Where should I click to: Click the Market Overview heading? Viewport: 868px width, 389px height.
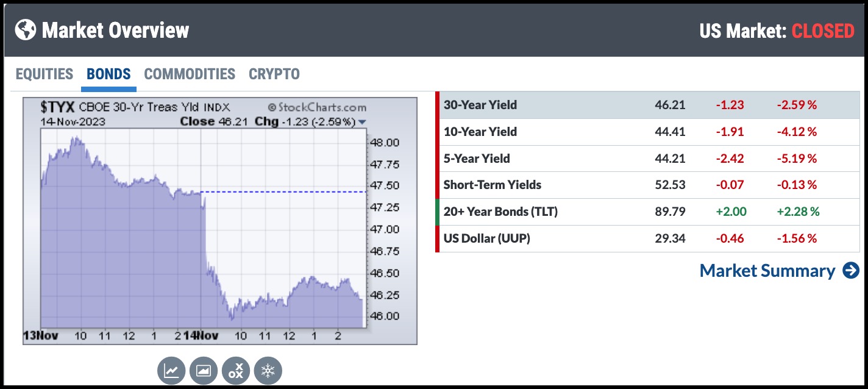click(x=115, y=29)
